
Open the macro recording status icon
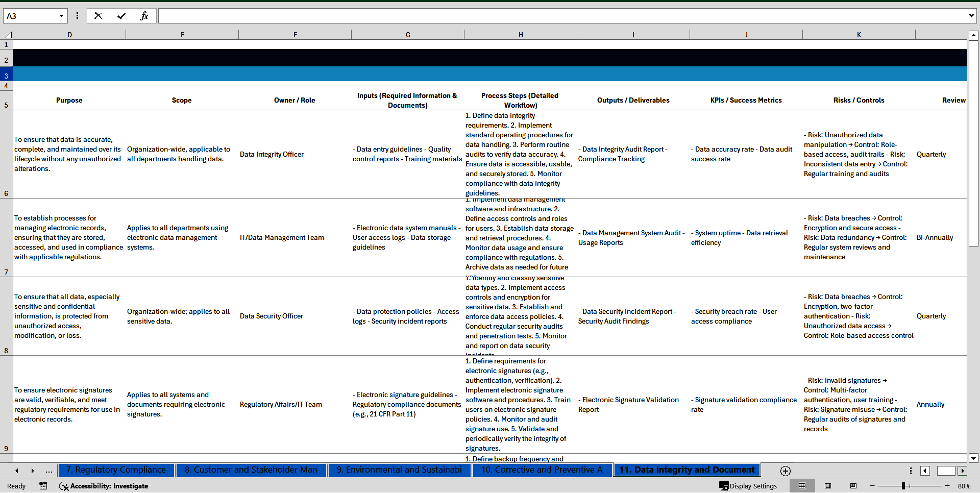pyautogui.click(x=43, y=486)
